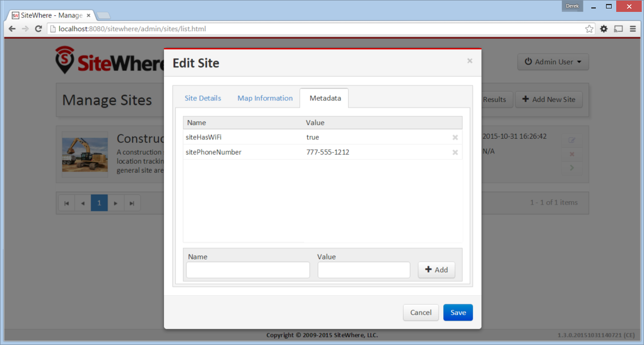The image size is (644, 345).
Task: Switch to the Site Details tab
Action: 203,98
